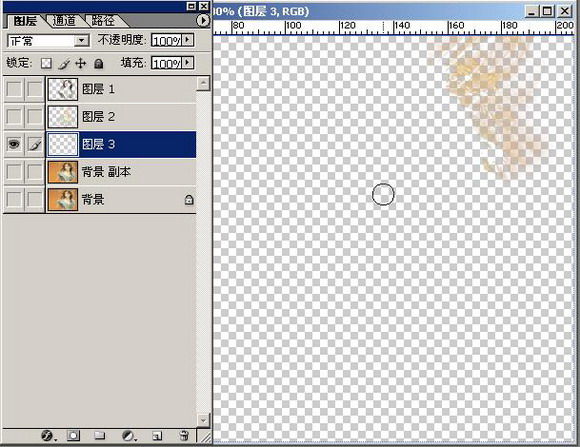This screenshot has height=447, width=580.
Task: Click the add layer style icon
Action: pos(48,436)
